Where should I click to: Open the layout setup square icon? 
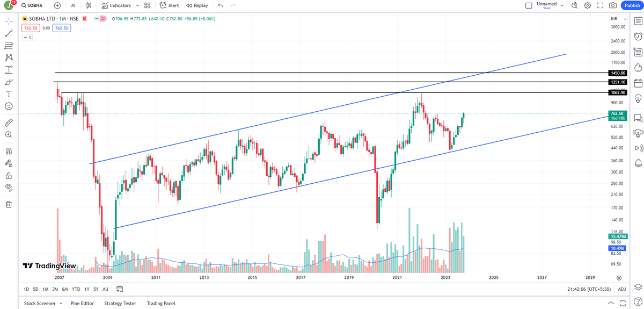click(x=529, y=5)
